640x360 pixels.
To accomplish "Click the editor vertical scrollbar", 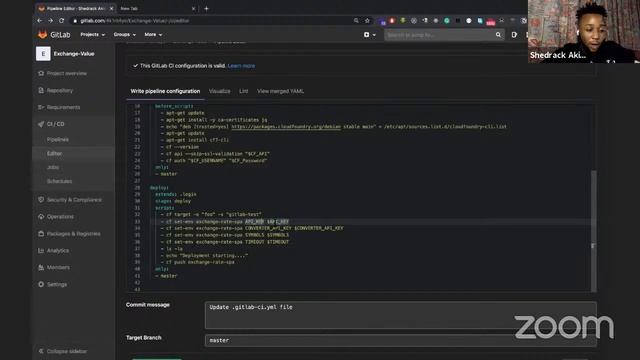I will pyautogui.click(x=594, y=231).
